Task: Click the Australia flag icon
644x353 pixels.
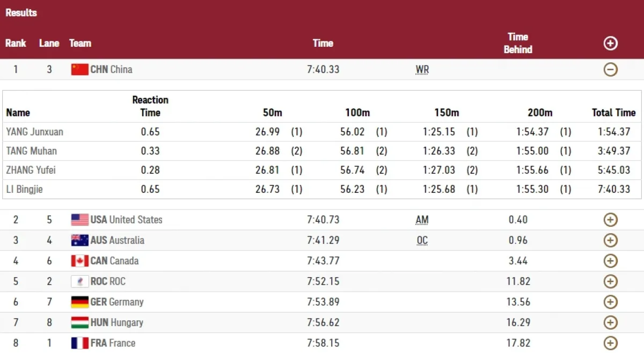Action: pyautogui.click(x=79, y=240)
